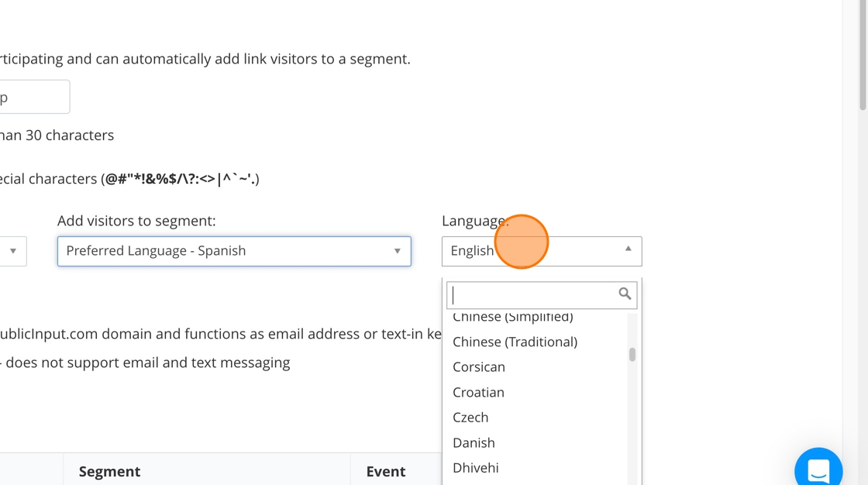The width and height of the screenshot is (868, 485).
Task: Select the Dhivehi language option
Action: coord(476,468)
